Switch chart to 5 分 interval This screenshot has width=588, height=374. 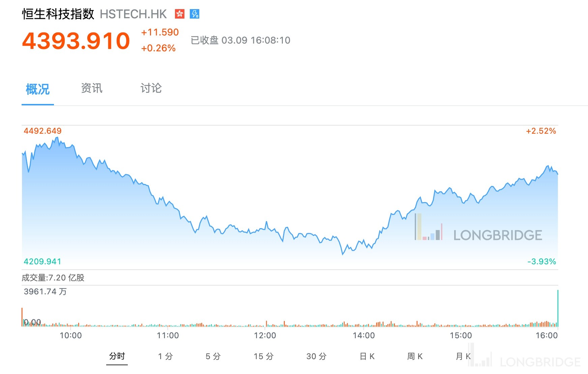(213, 356)
